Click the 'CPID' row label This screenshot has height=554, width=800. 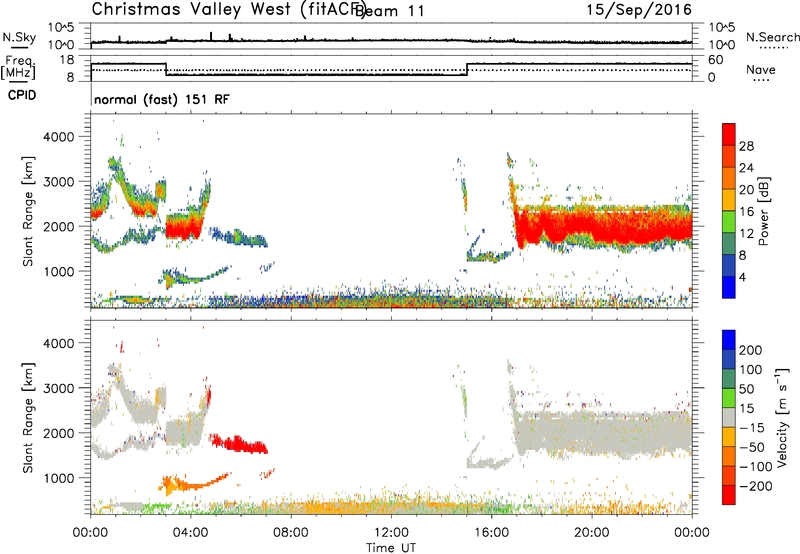click(22, 95)
